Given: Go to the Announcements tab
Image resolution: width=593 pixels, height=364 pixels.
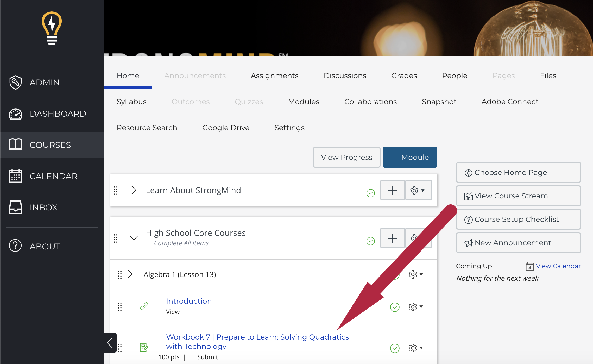Looking at the screenshot, I should [195, 76].
